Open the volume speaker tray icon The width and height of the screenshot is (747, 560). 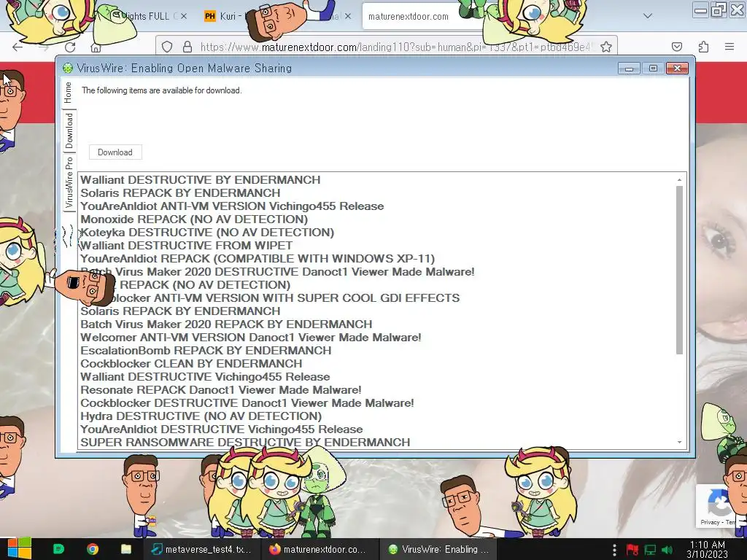tap(667, 550)
